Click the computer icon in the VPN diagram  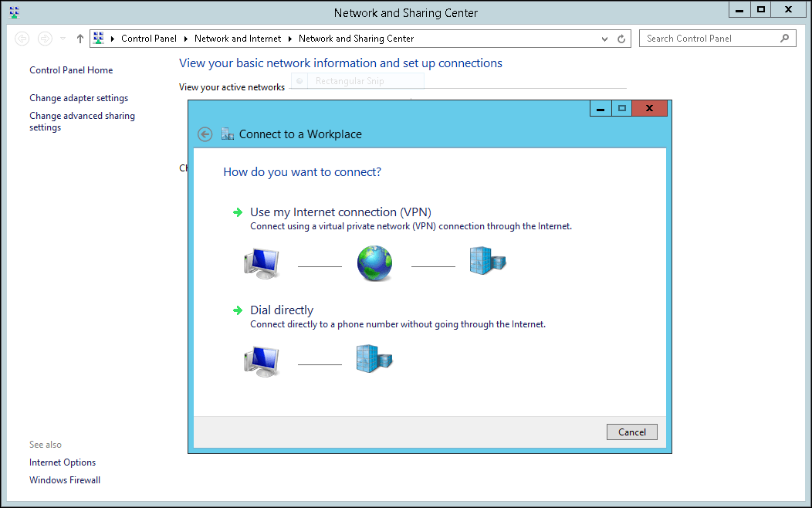(262, 263)
